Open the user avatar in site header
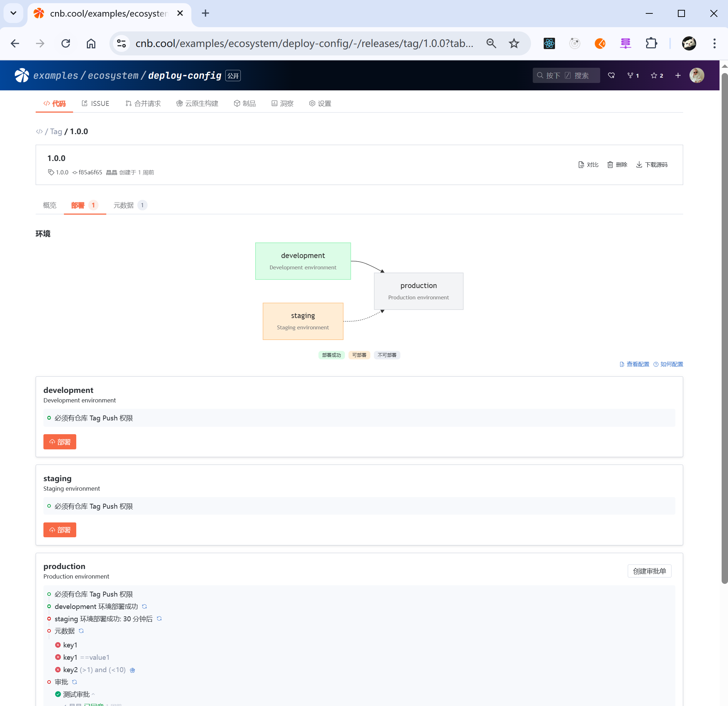The width and height of the screenshot is (728, 706). (697, 76)
